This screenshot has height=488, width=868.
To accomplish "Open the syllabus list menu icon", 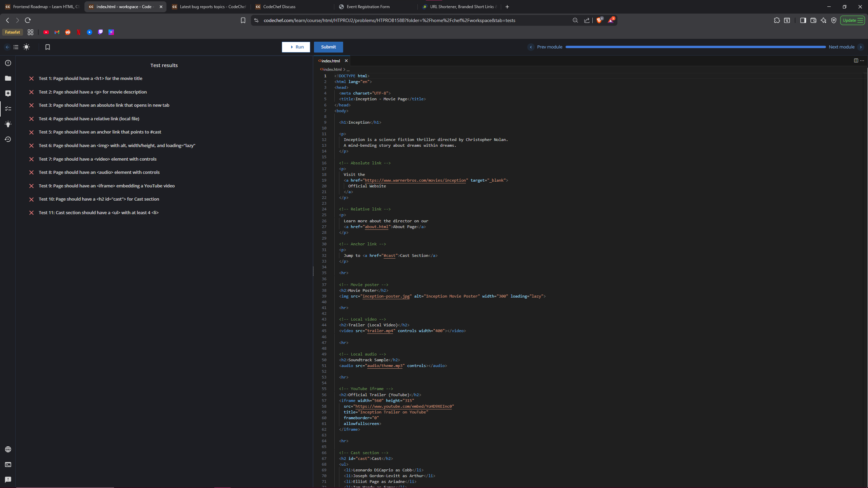I will (x=16, y=47).
